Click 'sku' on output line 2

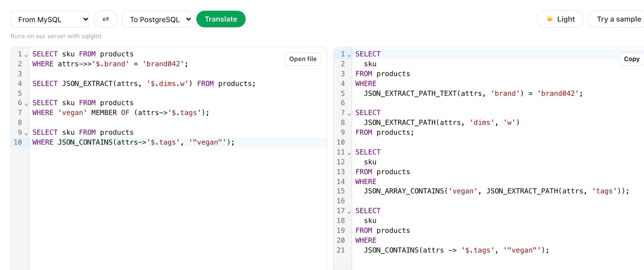tap(370, 64)
